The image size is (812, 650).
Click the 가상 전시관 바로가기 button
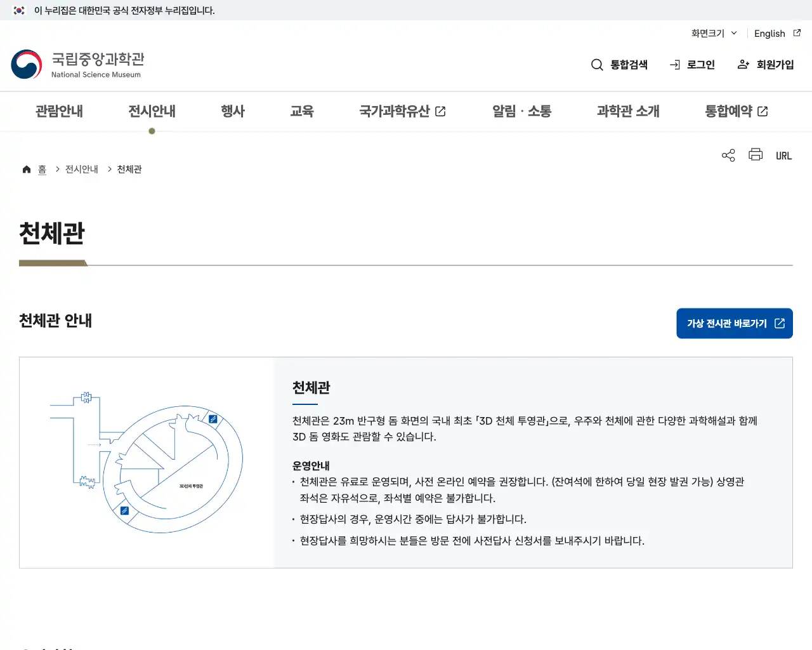point(734,323)
